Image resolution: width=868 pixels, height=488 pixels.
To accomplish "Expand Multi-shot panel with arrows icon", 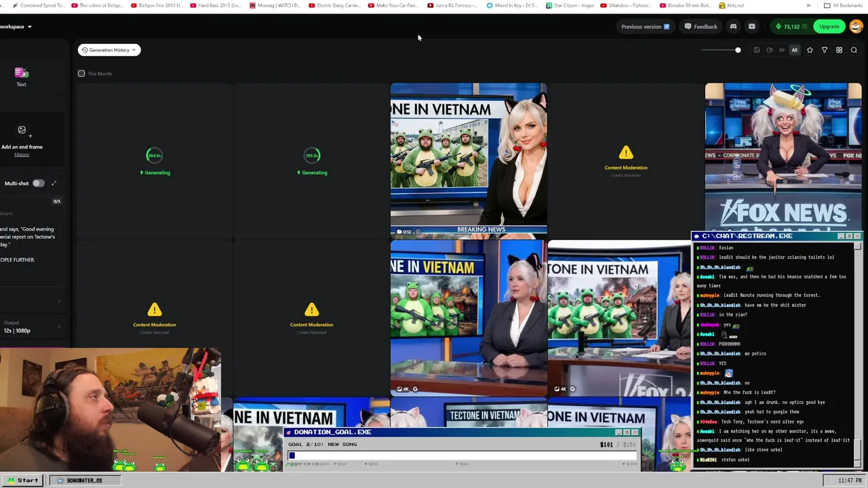I will coord(54,183).
